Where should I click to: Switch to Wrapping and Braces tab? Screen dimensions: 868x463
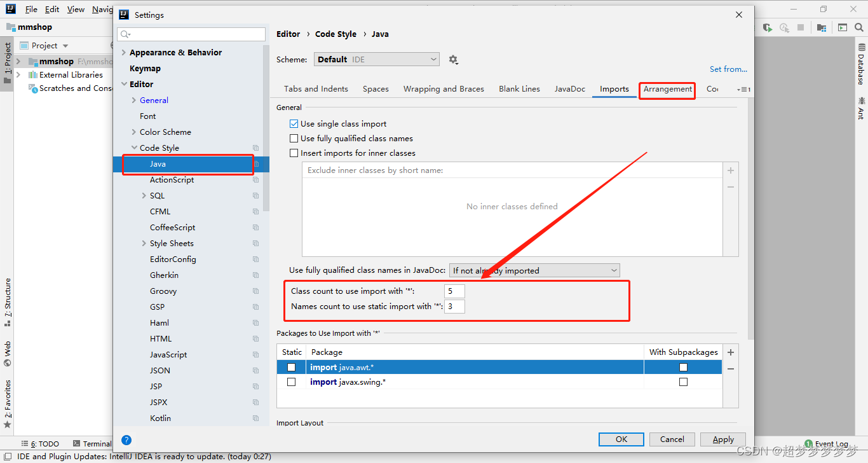pyautogui.click(x=444, y=89)
